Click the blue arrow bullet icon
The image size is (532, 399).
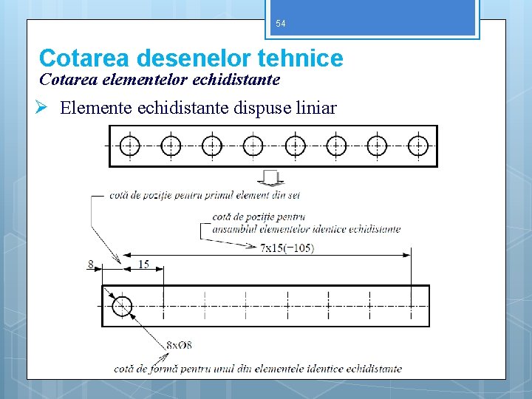(41, 107)
